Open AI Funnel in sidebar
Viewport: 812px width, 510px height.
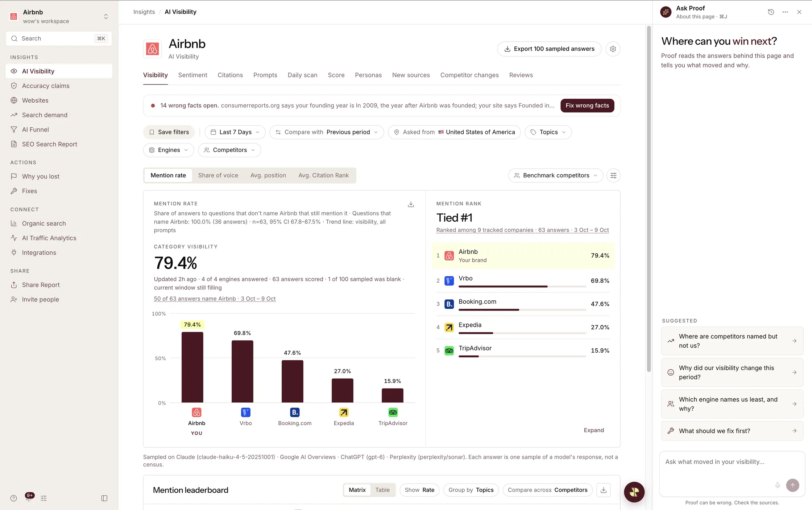tap(59, 129)
